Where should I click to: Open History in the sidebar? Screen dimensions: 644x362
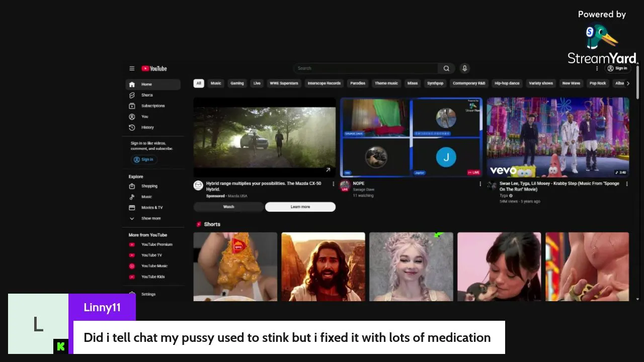coord(153,127)
